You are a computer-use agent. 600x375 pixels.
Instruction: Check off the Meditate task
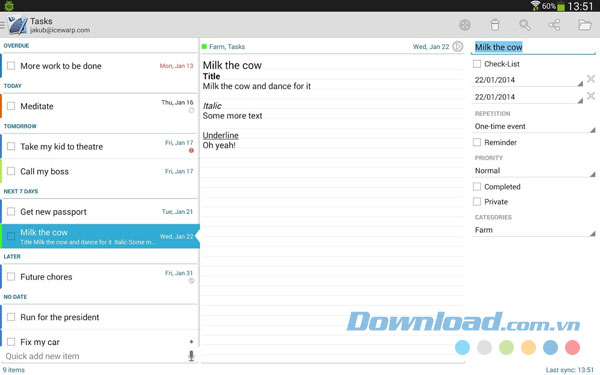[x=11, y=106]
